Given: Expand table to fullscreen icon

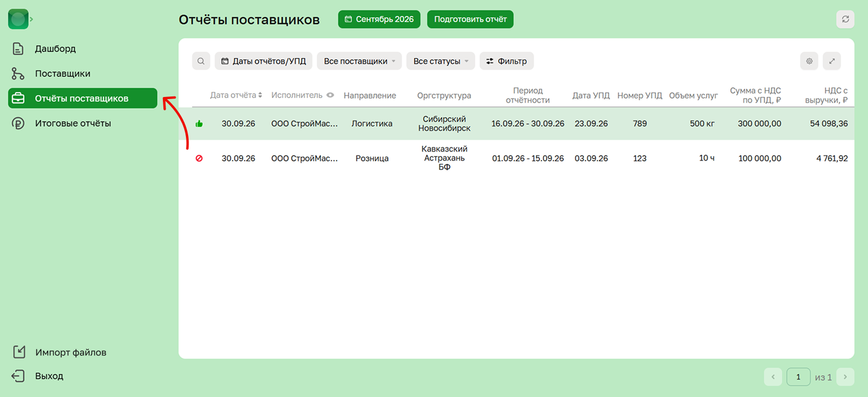Looking at the screenshot, I should [832, 61].
